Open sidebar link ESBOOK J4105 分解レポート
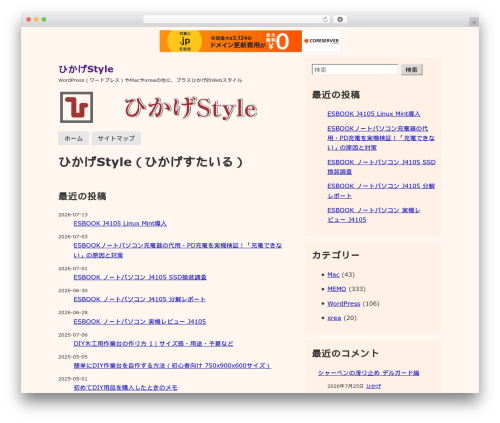500x423 pixels. (381, 191)
